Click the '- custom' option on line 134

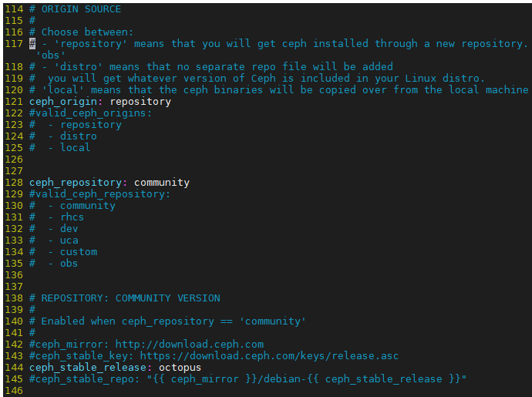coord(72,252)
